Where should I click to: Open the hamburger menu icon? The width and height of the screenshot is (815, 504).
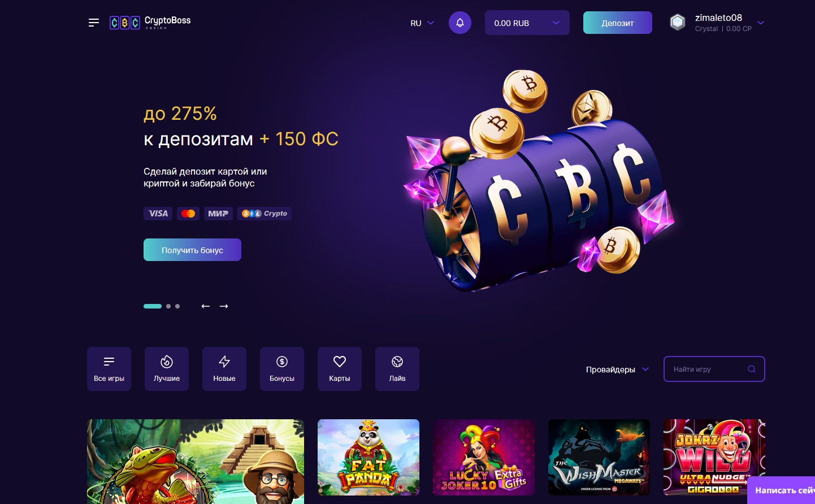(x=94, y=23)
